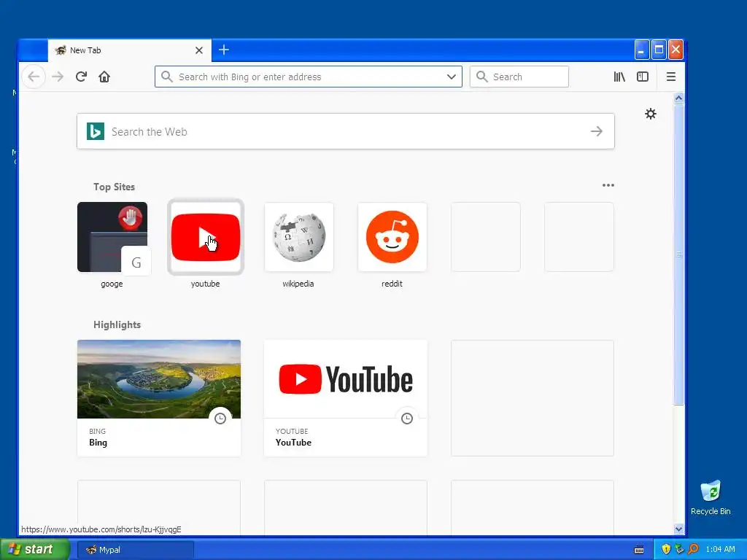Open the youtube top site tile
The height and width of the screenshot is (560, 747).
pyautogui.click(x=205, y=237)
